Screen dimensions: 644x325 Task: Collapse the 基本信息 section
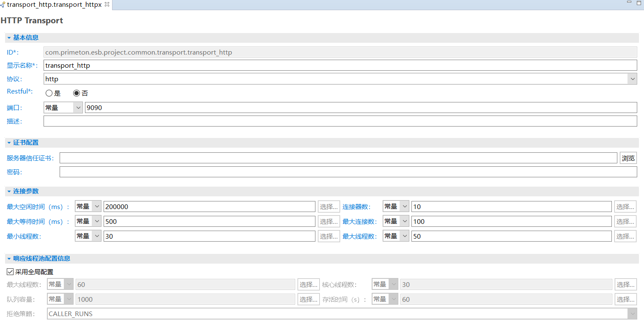[x=9, y=38]
